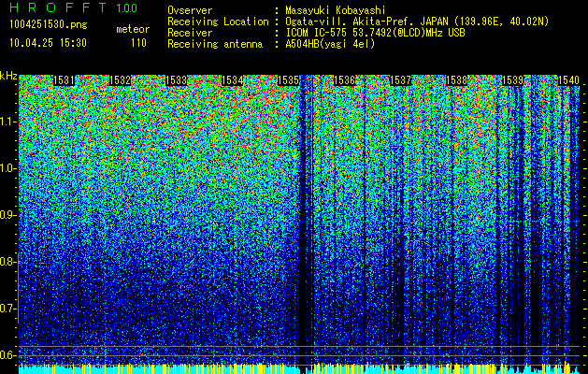Click the 1.1 frequency axis label
This screenshot has height=374, width=588.
(x=8, y=122)
